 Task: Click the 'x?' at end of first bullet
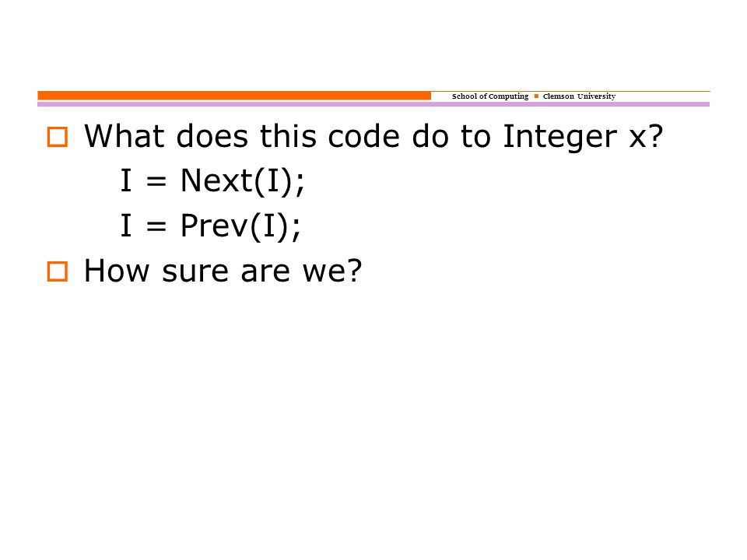[646, 137]
